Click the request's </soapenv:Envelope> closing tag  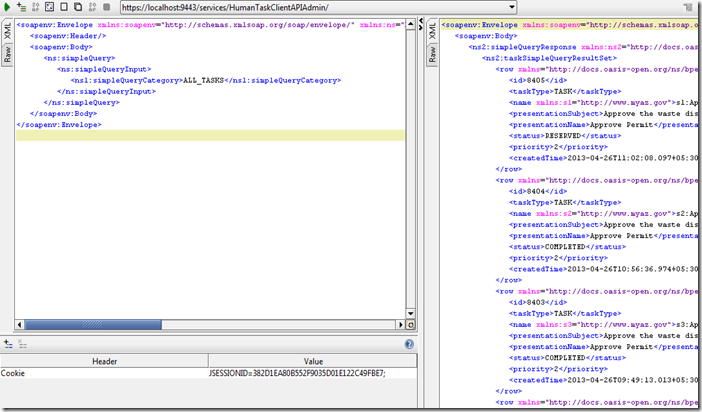(x=59, y=124)
